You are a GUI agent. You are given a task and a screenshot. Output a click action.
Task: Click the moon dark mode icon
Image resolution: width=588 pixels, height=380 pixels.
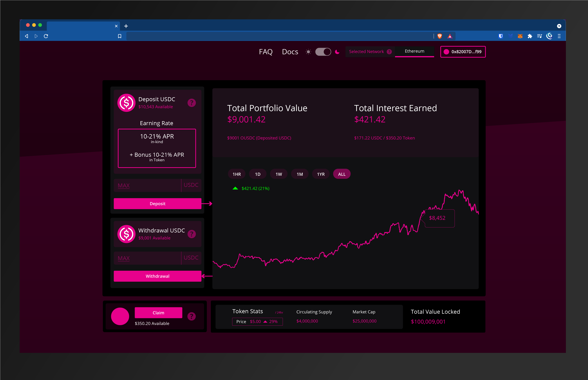pos(337,52)
